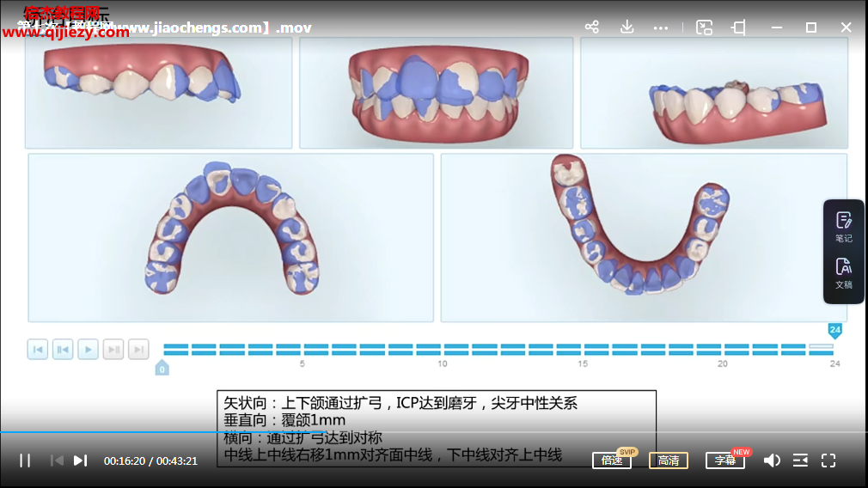Step forward one treatment stage
The height and width of the screenshot is (488, 868).
pyautogui.click(x=113, y=349)
